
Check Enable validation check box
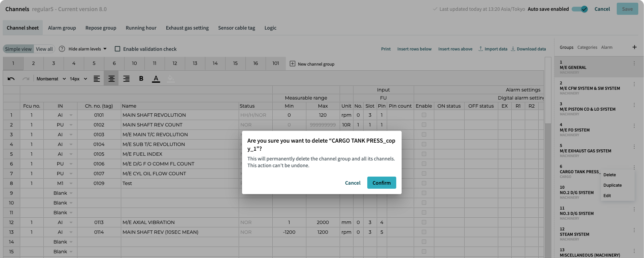click(117, 49)
